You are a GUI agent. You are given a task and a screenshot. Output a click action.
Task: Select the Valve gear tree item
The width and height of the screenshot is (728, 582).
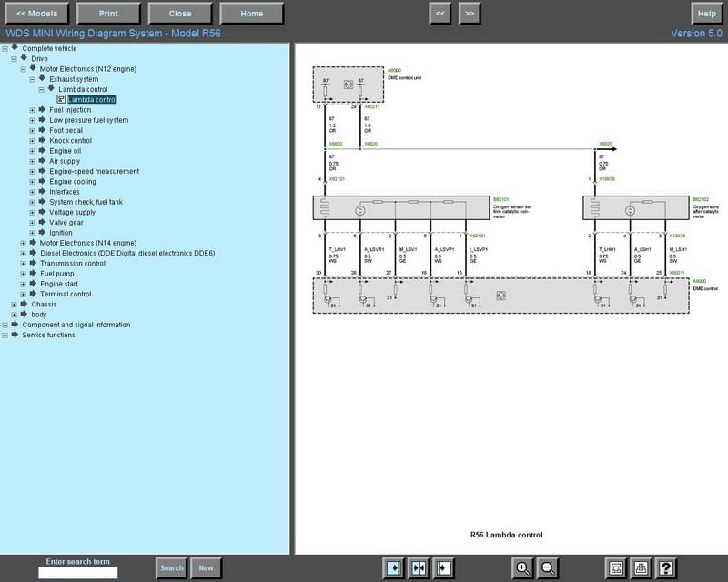66,222
